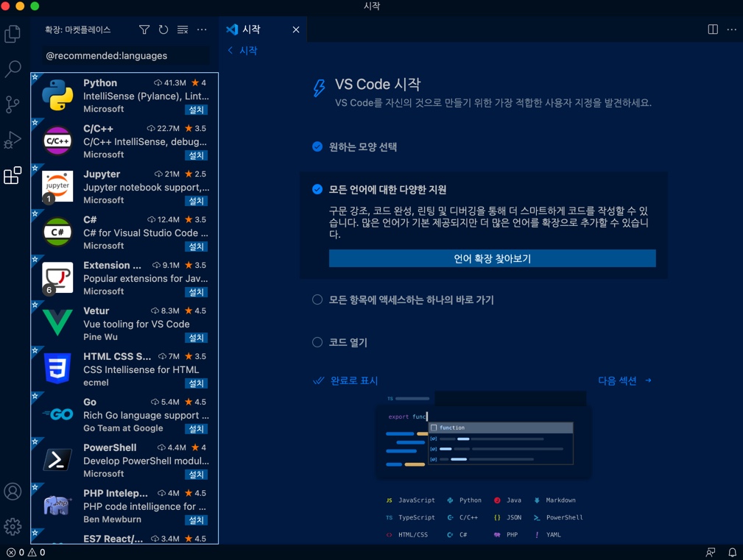Select 'Rich Go language support' description text
Viewport: 743px width, 560px height.
(x=146, y=415)
